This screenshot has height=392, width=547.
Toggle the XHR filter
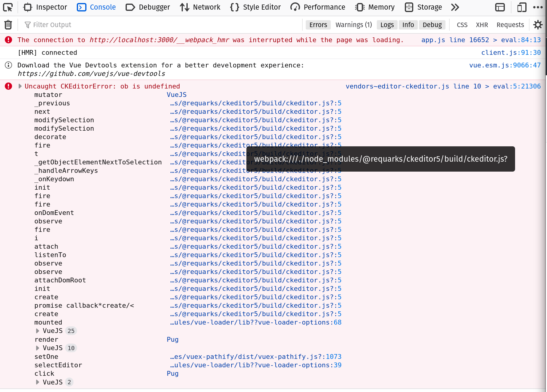(482, 25)
